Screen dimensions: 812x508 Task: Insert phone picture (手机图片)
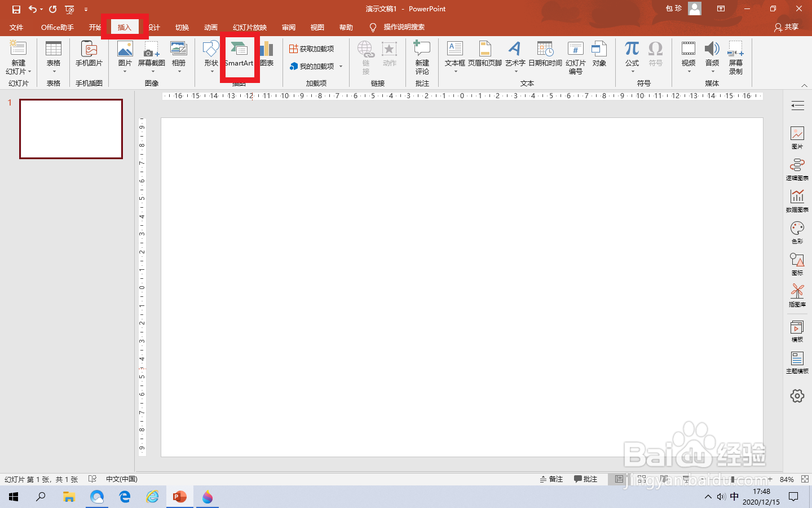89,55
